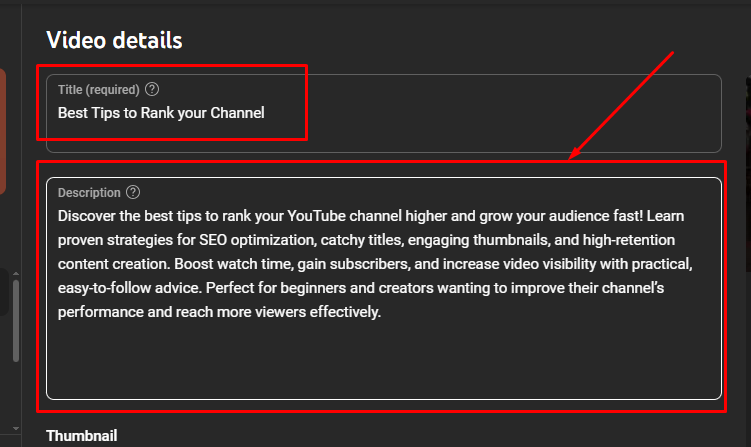Click the left sidebar scrollbar thumb
This screenshot has height=447, width=751.
coord(16,321)
